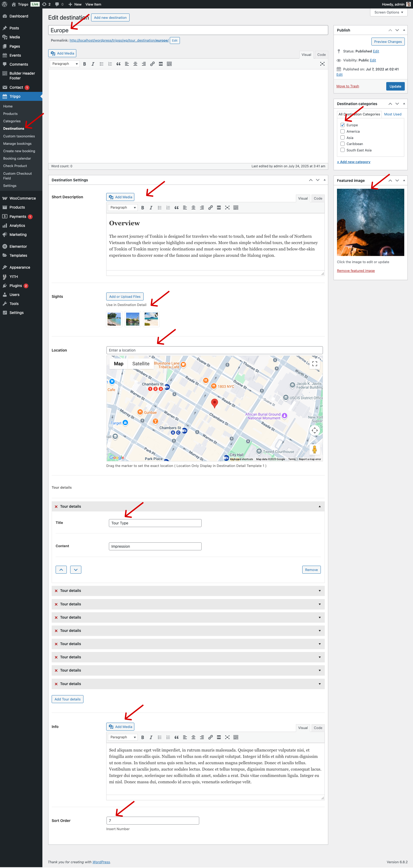Image resolution: width=413 pixels, height=868 pixels.
Task: Click the Update button to save
Action: pyautogui.click(x=395, y=86)
